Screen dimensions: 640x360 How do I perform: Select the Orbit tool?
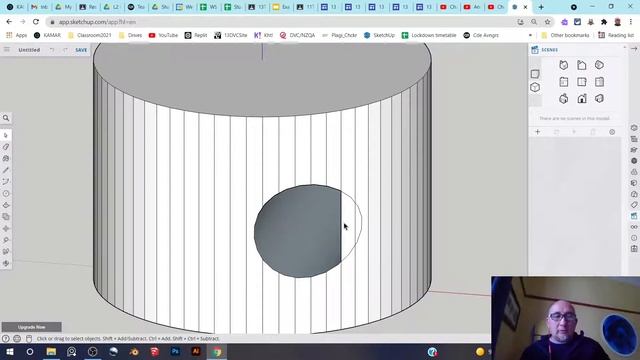point(6,263)
